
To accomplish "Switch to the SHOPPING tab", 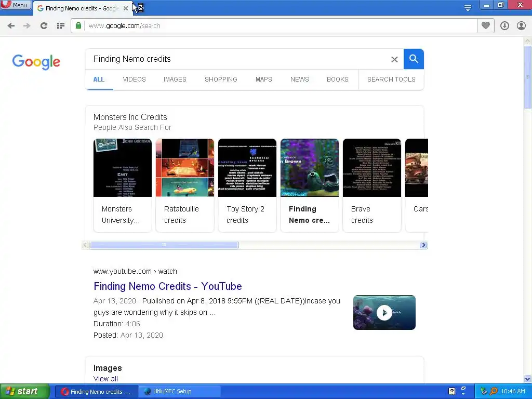I will click(x=221, y=79).
